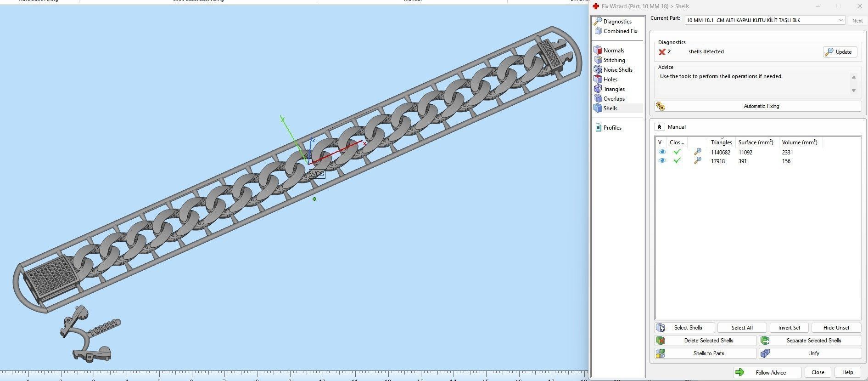Click Hide Unsel button
Screen dimensions: 868x381
pyautogui.click(x=836, y=328)
